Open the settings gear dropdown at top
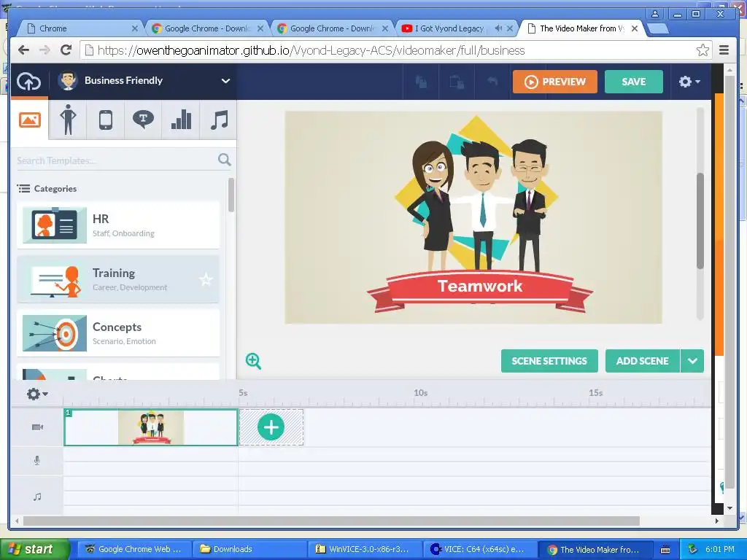Viewport: 747px width, 560px height. (x=689, y=82)
